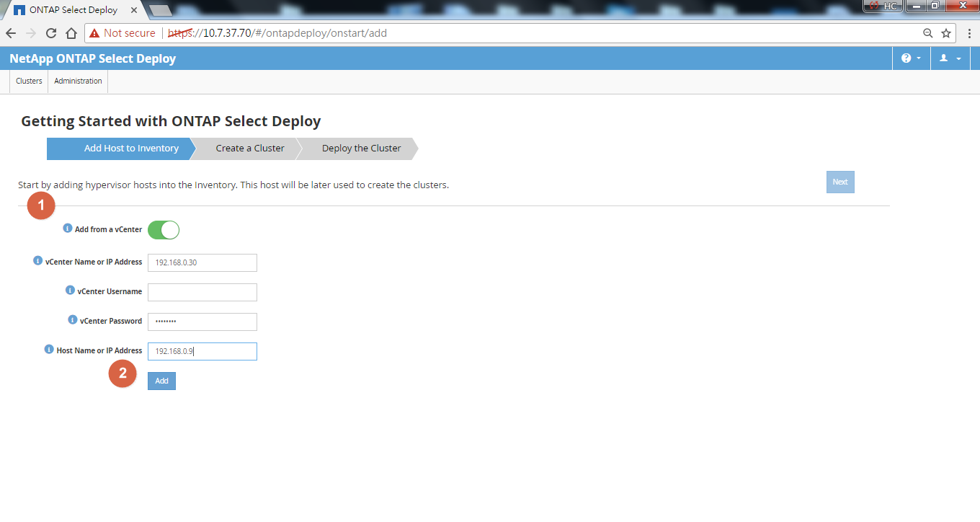Viewport: 980px width, 522px height.
Task: Click the NetApp favicon on the browser tab
Action: [x=19, y=11]
